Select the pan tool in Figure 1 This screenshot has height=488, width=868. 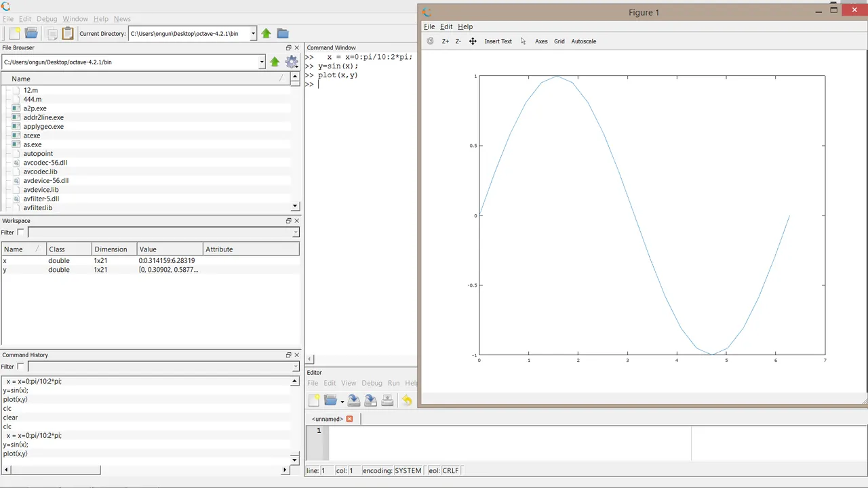473,41
